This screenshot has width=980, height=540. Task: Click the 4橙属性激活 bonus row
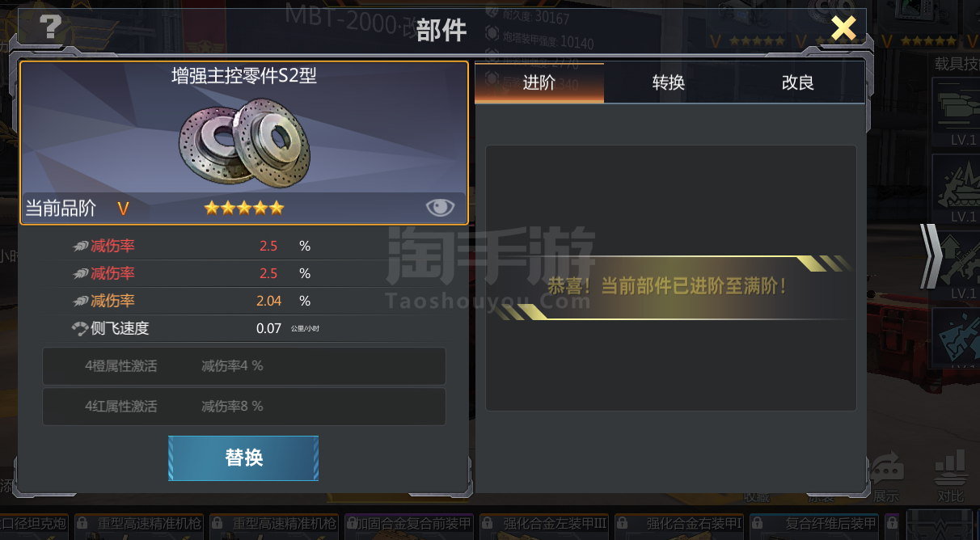tap(244, 366)
